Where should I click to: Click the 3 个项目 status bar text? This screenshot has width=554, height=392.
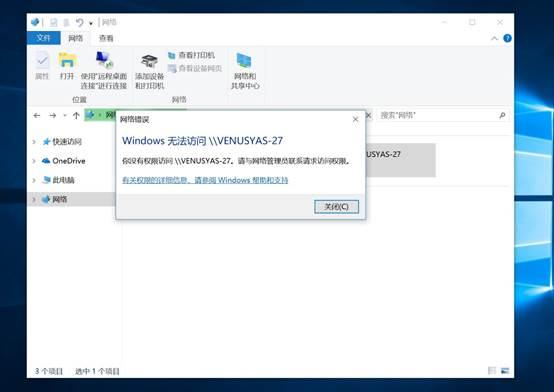[49, 371]
